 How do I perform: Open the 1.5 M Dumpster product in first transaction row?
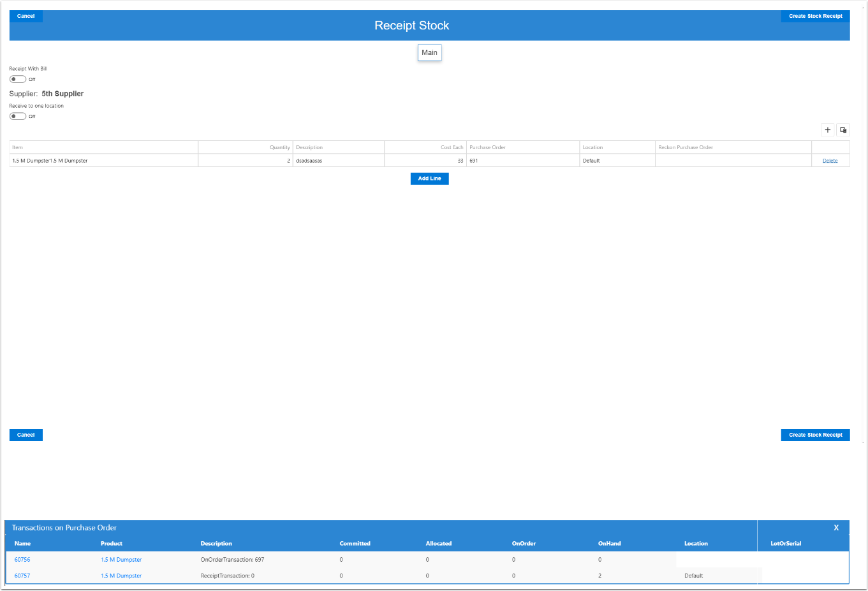click(121, 560)
